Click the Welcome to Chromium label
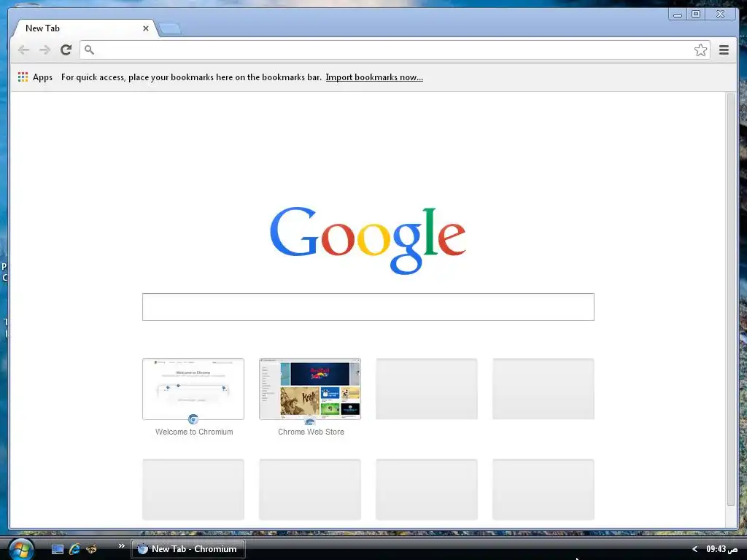This screenshot has width=747, height=560. coord(194,432)
